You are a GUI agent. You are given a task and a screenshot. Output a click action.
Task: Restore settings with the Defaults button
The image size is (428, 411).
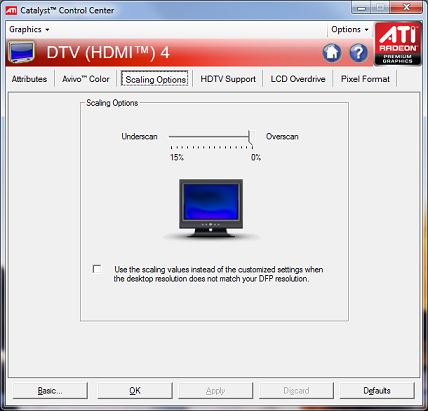(x=377, y=391)
